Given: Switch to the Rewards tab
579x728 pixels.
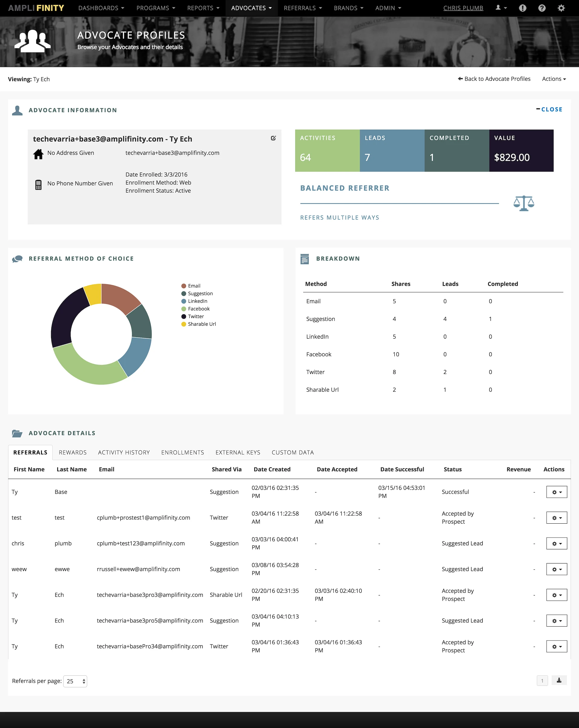Looking at the screenshot, I should pyautogui.click(x=73, y=452).
